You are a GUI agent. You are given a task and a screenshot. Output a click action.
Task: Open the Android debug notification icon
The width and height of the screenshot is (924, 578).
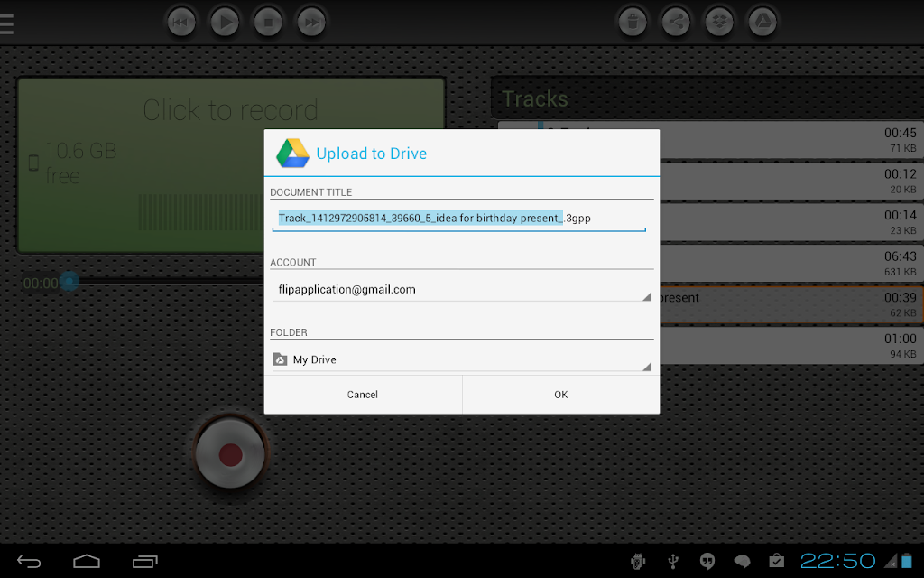(x=638, y=562)
